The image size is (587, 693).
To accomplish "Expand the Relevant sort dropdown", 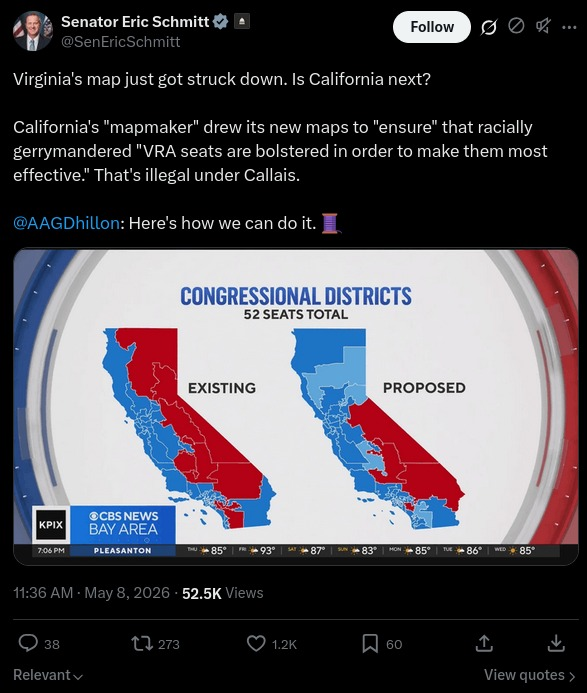I will pyautogui.click(x=48, y=675).
